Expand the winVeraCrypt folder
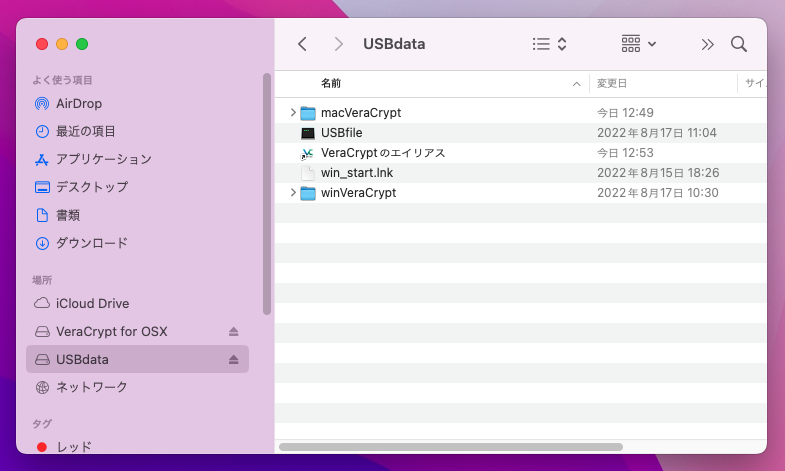Screen dimensions: 785x471 tap(292, 193)
